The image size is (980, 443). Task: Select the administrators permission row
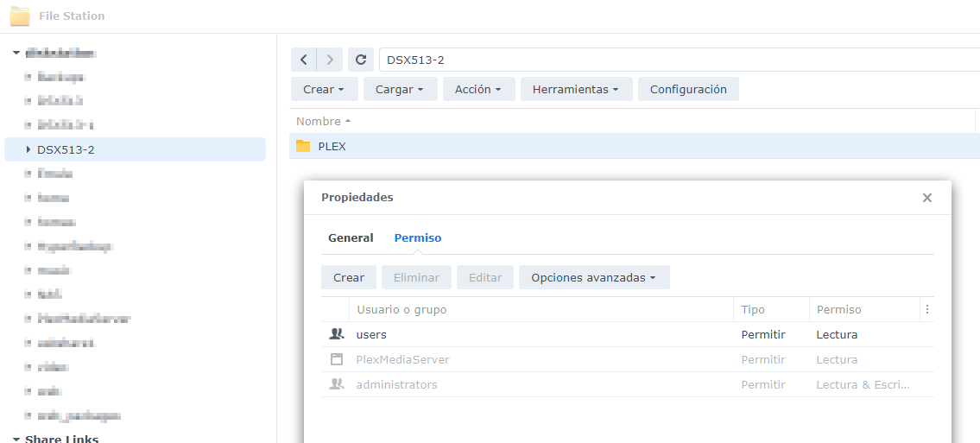(628, 384)
